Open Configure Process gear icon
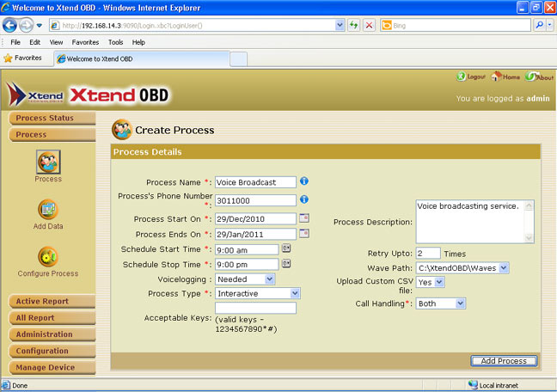Screen dimensions: 557x392 point(48,256)
